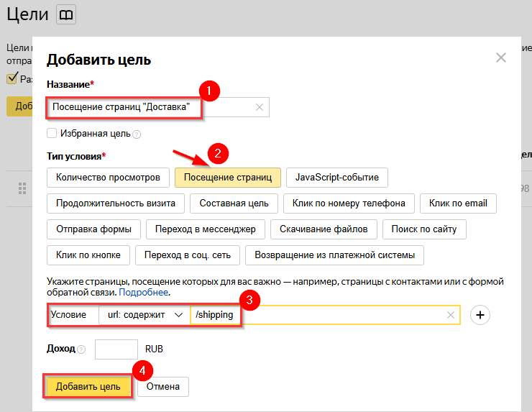Enable the Избранная цель checkbox

[52, 134]
